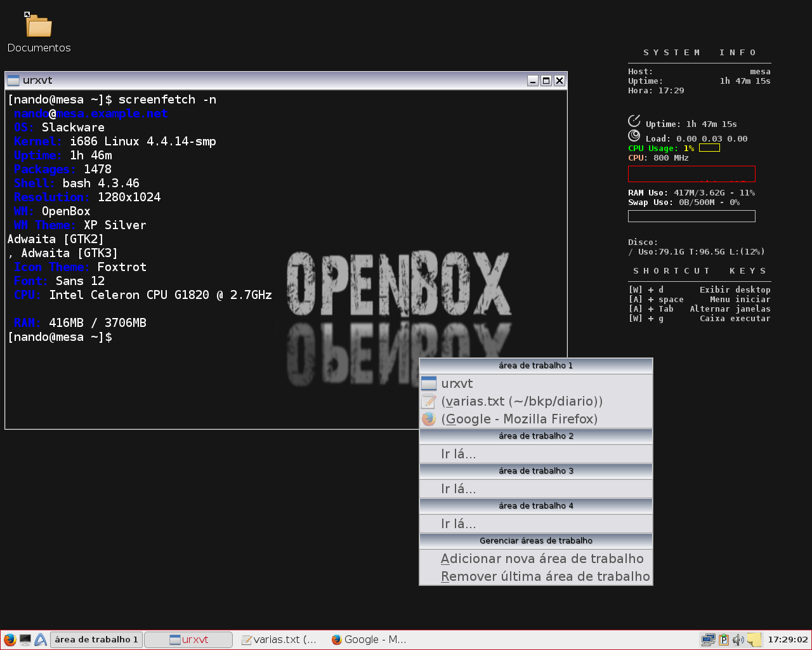Screen dimensions: 812x650
Task: Click the 'área de trabalho 1' menu header
Action: coord(536,366)
